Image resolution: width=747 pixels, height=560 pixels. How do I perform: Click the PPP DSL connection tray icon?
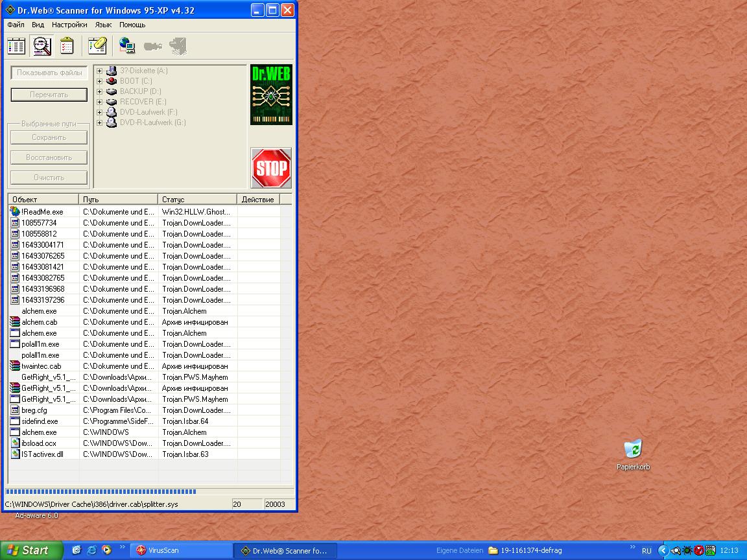click(x=711, y=550)
